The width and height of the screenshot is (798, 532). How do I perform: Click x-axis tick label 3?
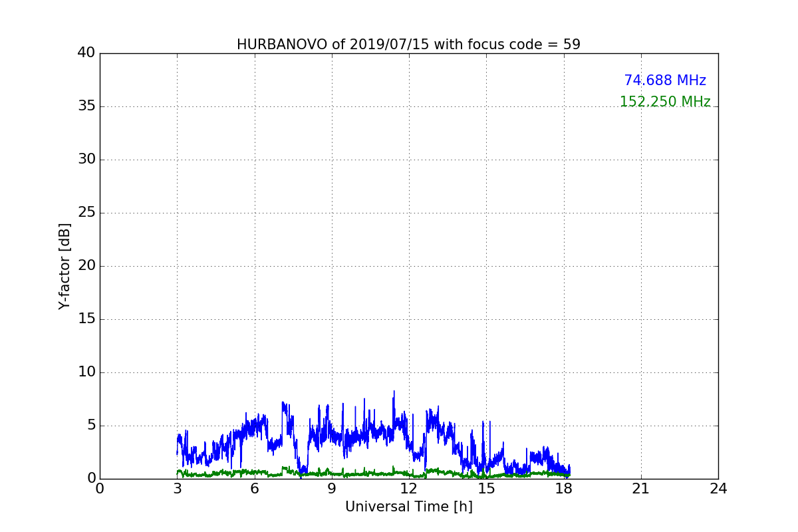click(177, 488)
